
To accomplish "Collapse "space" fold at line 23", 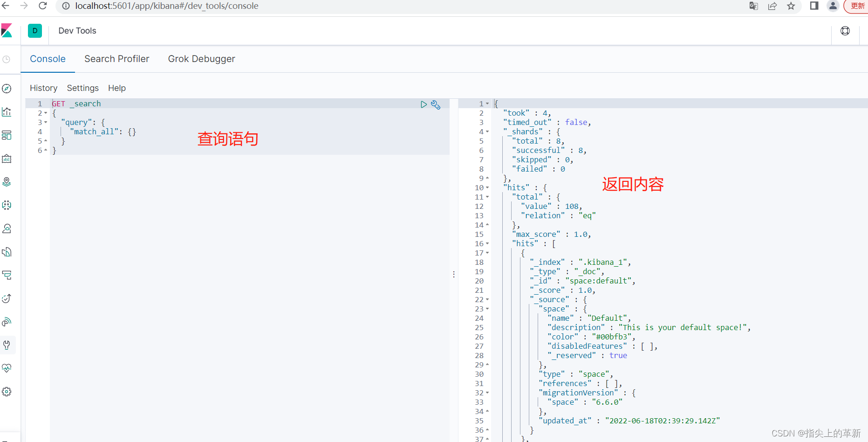I will (x=487, y=309).
